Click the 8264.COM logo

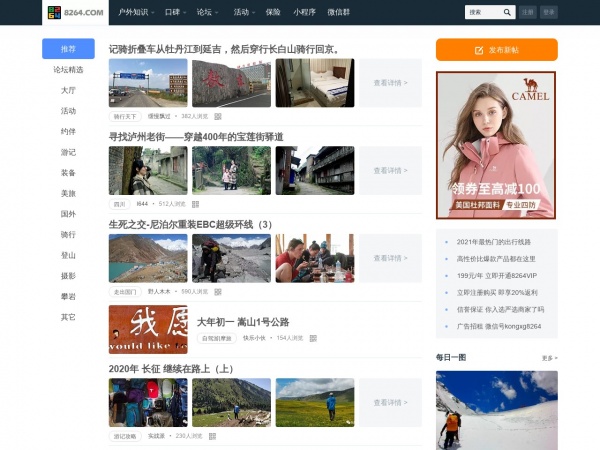75,12
